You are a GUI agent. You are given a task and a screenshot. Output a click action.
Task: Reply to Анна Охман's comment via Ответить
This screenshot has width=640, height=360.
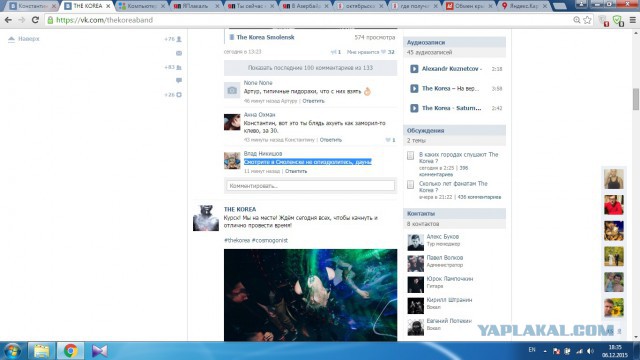pyautogui.click(x=331, y=140)
